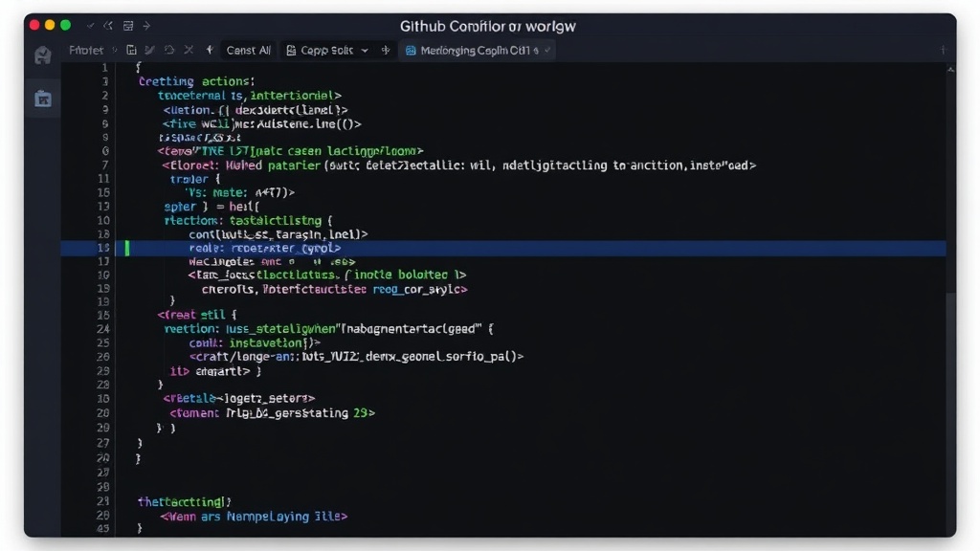
Task: Click line number 24 in gutter
Action: coord(103,329)
